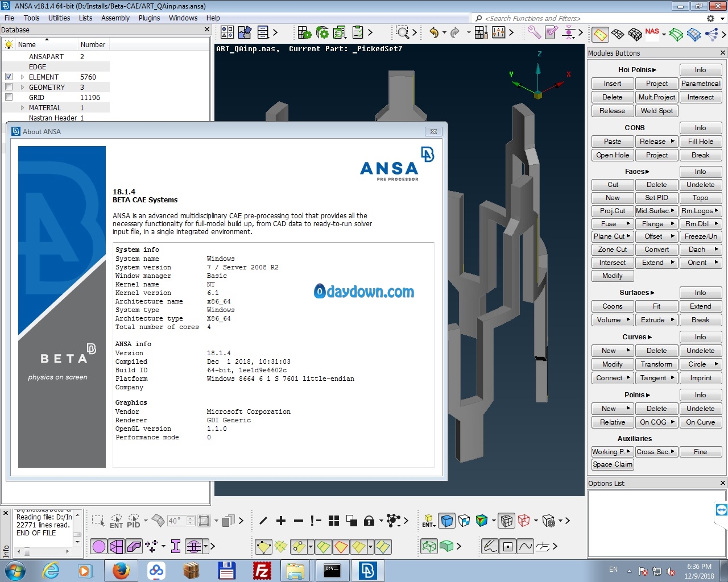Image resolution: width=728 pixels, height=582 pixels.
Task: Click the Info button beside Faces
Action: point(700,172)
